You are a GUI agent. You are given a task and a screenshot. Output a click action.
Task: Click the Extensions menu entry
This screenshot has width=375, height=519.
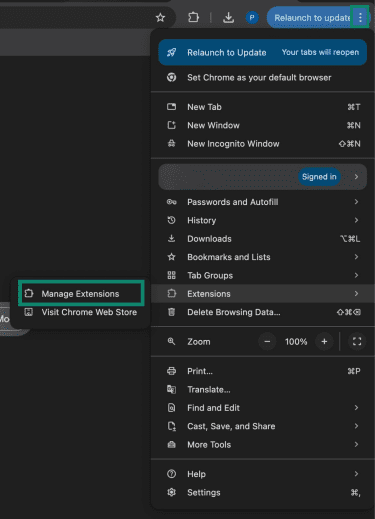tap(263, 294)
